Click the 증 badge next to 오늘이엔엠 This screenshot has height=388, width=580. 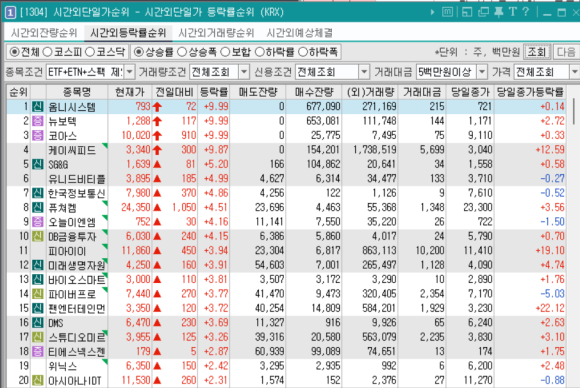point(38,222)
